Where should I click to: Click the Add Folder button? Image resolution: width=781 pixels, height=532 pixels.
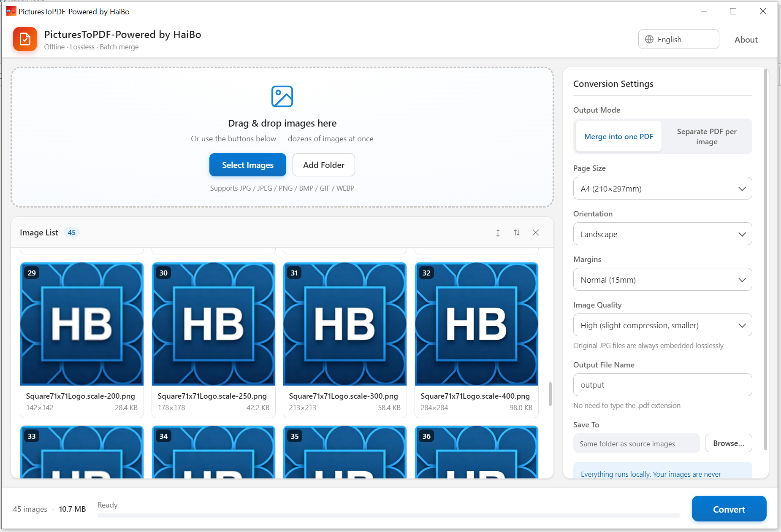[x=324, y=165]
